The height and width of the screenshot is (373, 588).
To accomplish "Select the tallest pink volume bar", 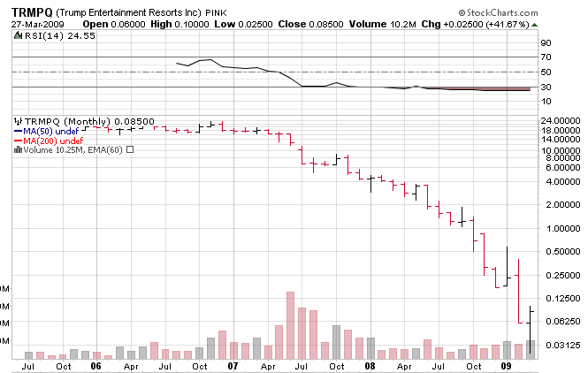I will 289,325.
